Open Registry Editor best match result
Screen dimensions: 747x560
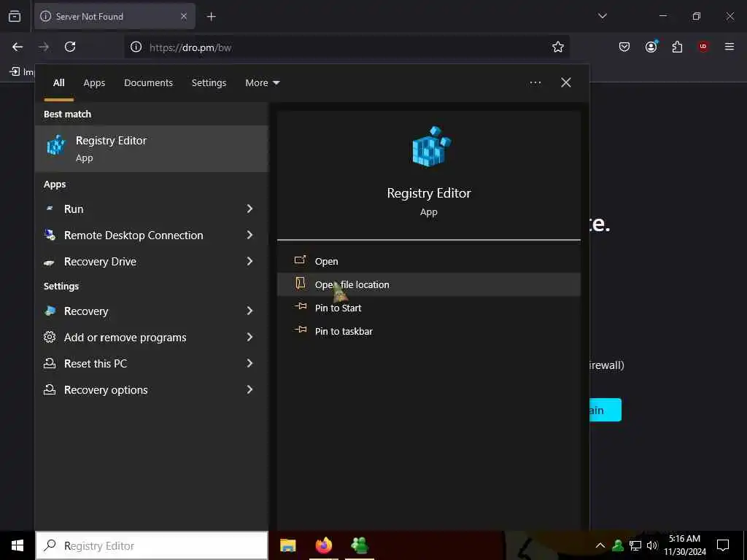click(x=152, y=149)
